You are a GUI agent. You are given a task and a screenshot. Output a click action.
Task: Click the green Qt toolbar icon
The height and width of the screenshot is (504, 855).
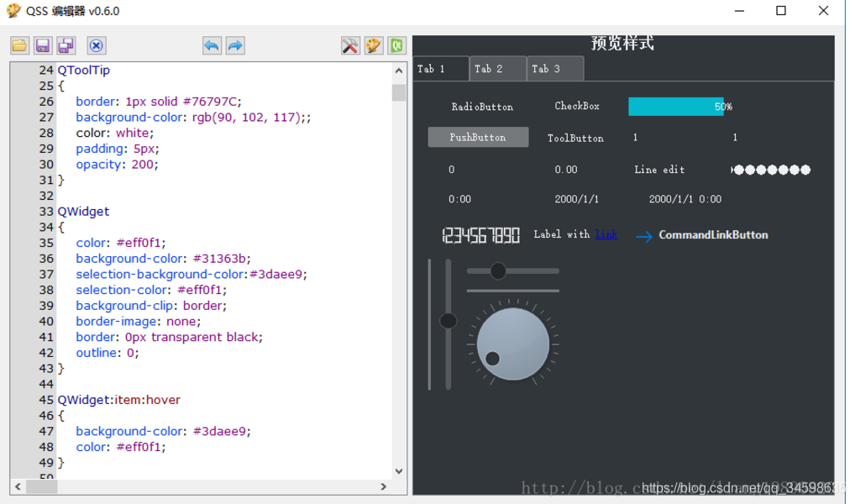click(x=396, y=45)
